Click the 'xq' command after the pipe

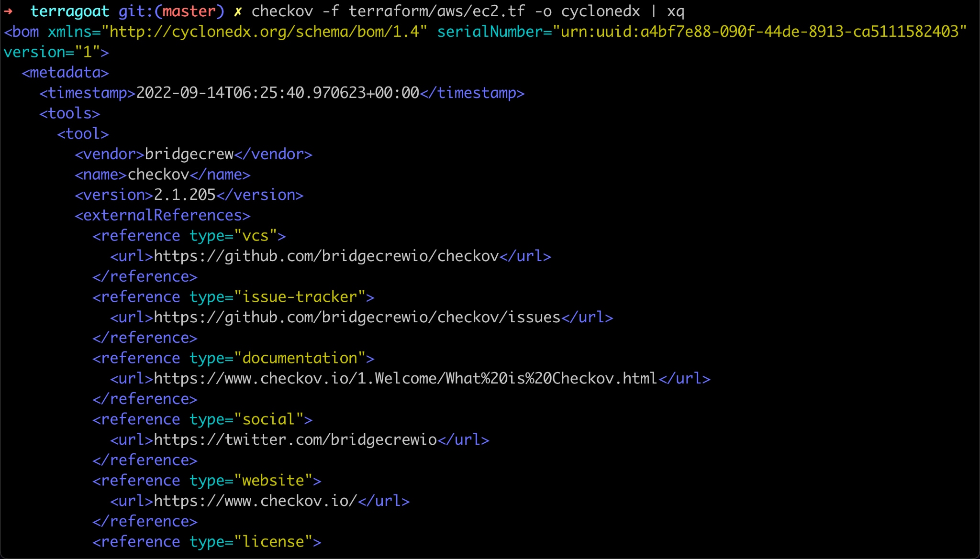click(676, 11)
